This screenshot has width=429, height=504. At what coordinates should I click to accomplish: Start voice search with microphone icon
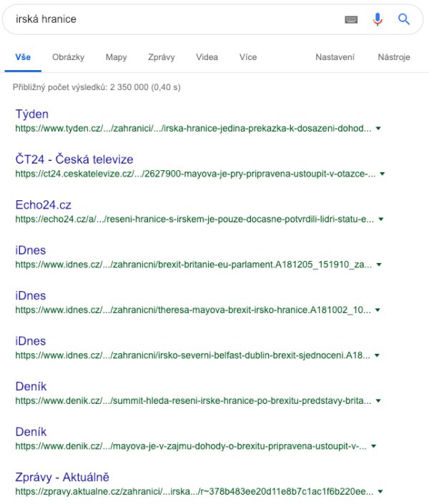point(378,20)
